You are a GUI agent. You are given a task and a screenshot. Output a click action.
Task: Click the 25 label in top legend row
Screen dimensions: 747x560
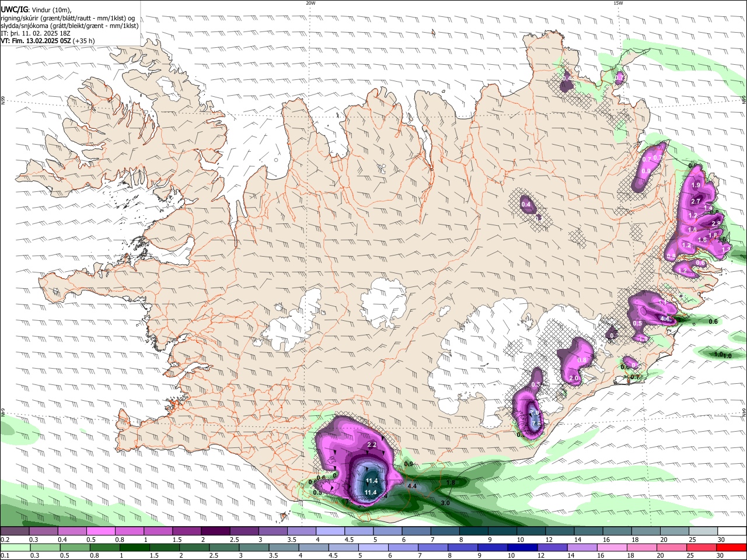click(693, 540)
